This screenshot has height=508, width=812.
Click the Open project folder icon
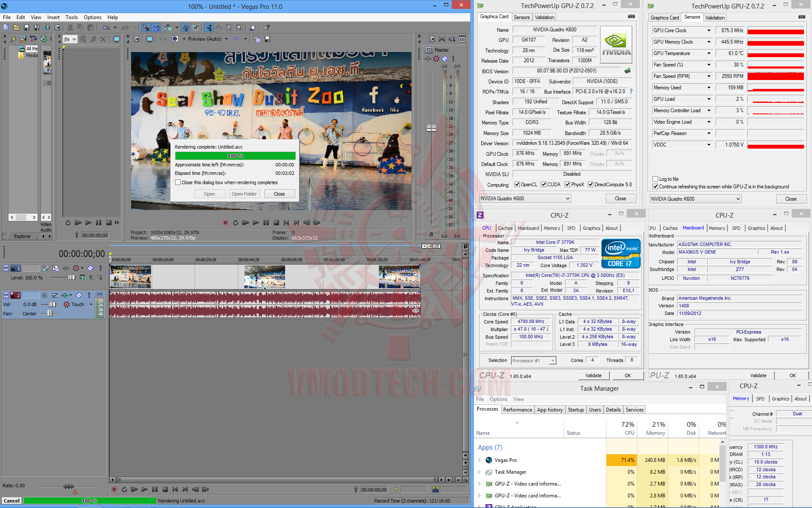(x=16, y=28)
